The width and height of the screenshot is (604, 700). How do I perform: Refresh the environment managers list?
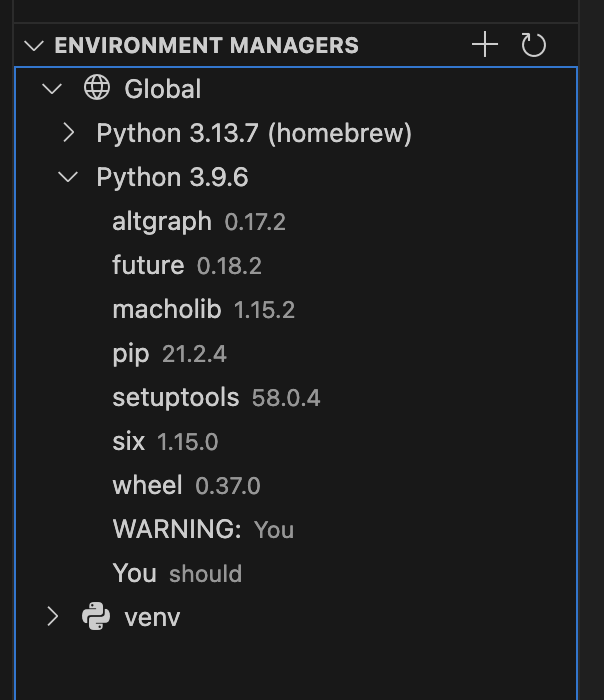tap(533, 45)
